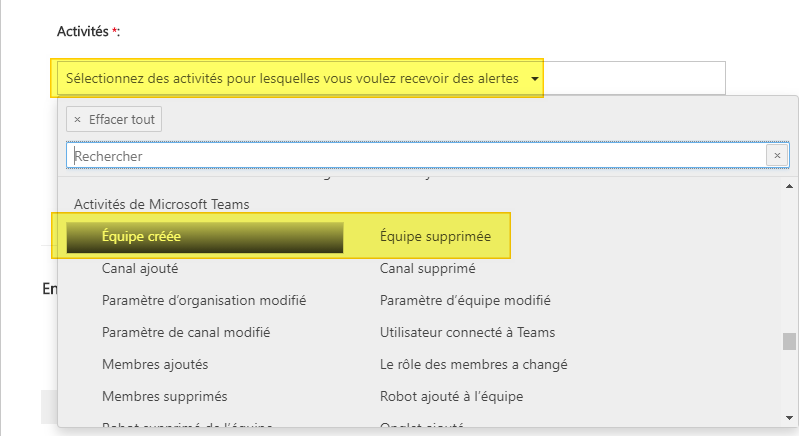Click the clear search X icon
Screen dimensions: 799x436
[x=778, y=156]
